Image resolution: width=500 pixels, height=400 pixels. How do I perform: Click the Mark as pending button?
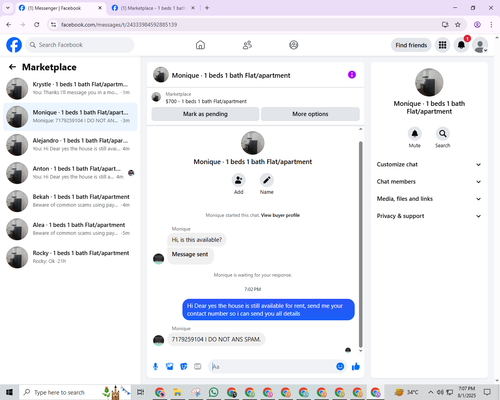pyautogui.click(x=205, y=114)
